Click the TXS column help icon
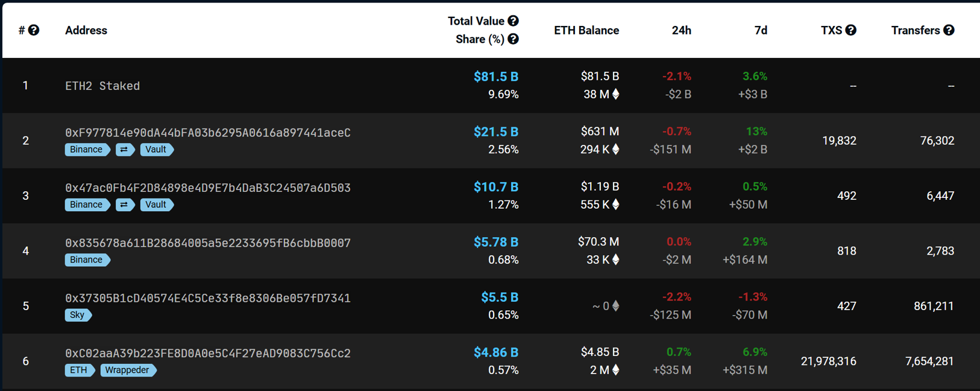 click(850, 30)
